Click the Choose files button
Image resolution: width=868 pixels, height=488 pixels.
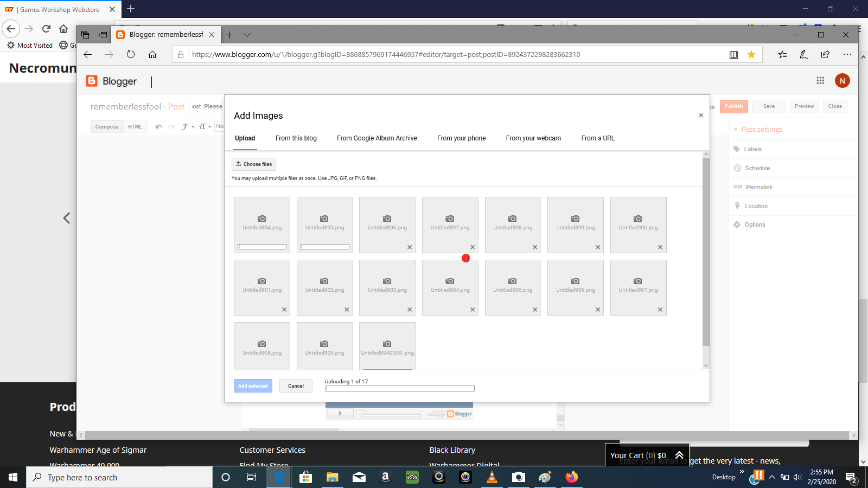pos(254,164)
